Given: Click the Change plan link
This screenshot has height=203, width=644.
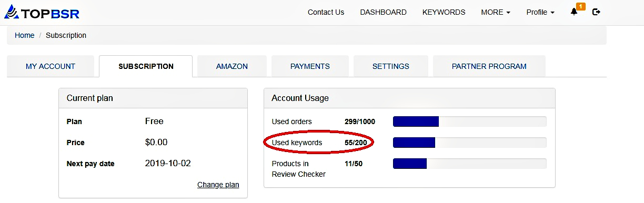Looking at the screenshot, I should coord(218,185).
